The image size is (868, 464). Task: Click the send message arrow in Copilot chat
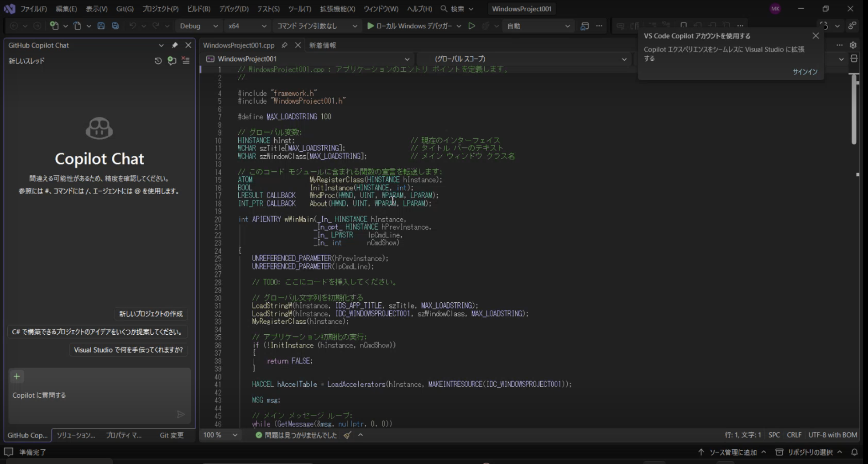[x=181, y=414]
